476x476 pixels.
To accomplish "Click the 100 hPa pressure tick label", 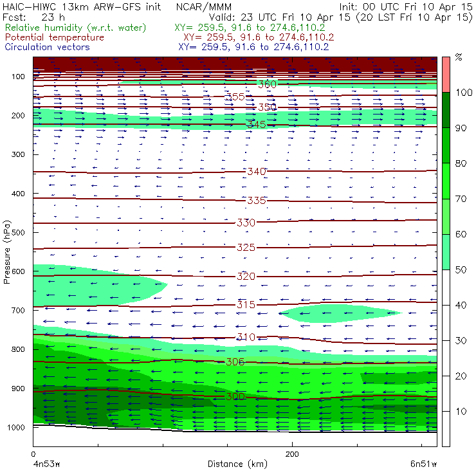I will click(18, 77).
